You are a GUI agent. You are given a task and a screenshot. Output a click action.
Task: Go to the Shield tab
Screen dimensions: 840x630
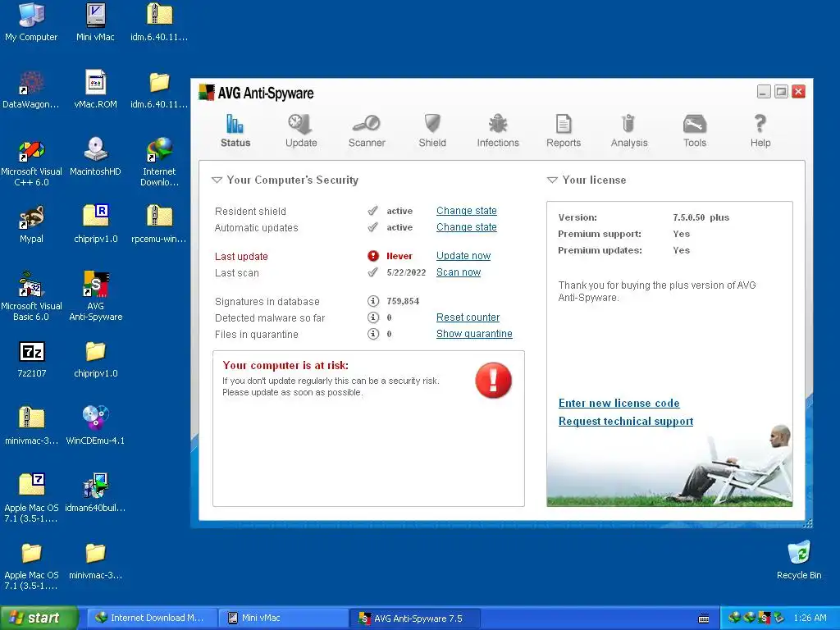[x=432, y=130]
